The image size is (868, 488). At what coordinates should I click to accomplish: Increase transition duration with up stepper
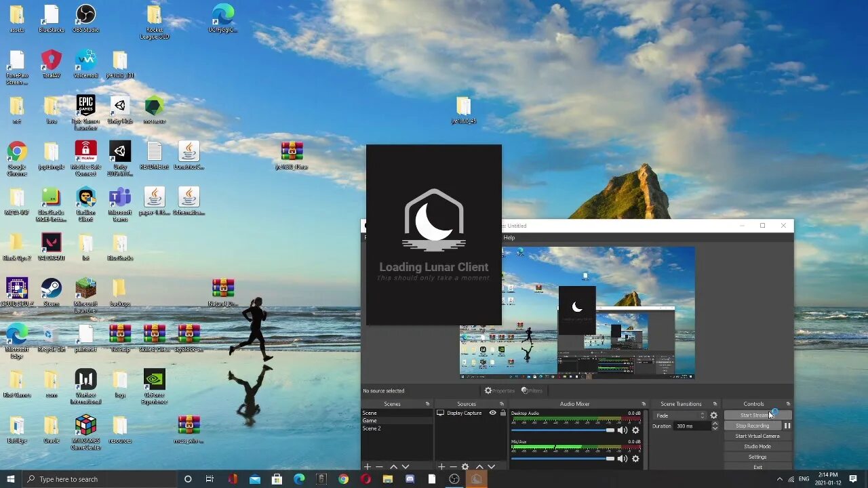tap(715, 424)
